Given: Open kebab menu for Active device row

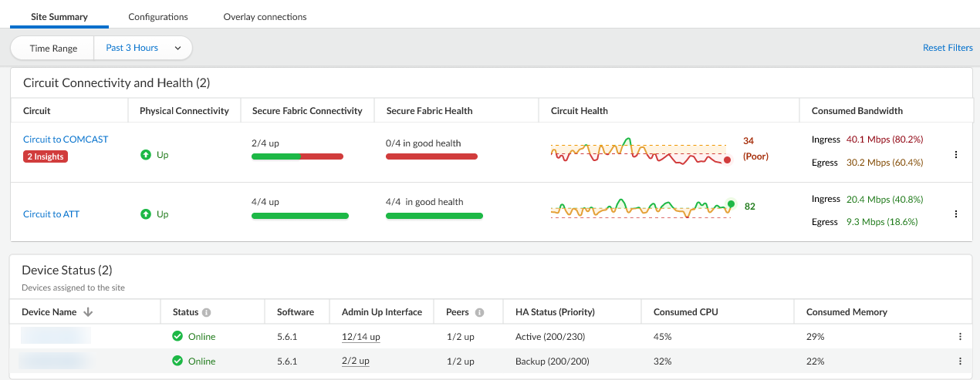Looking at the screenshot, I should click(960, 337).
